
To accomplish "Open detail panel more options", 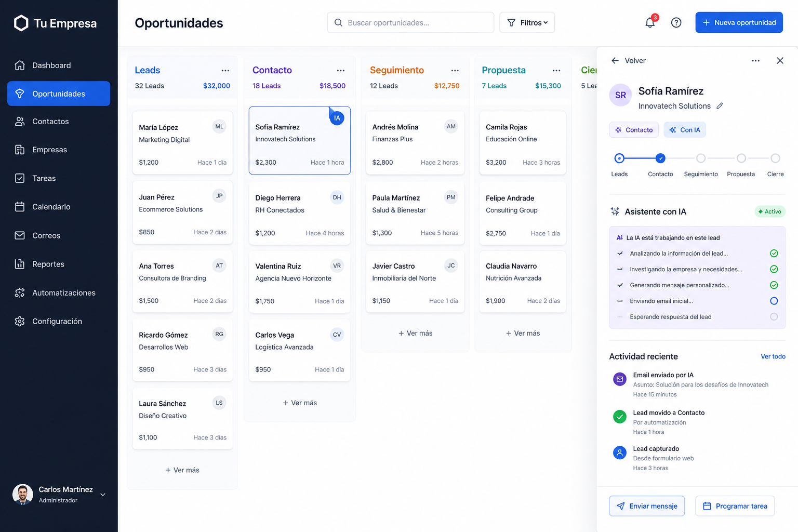I will point(756,61).
